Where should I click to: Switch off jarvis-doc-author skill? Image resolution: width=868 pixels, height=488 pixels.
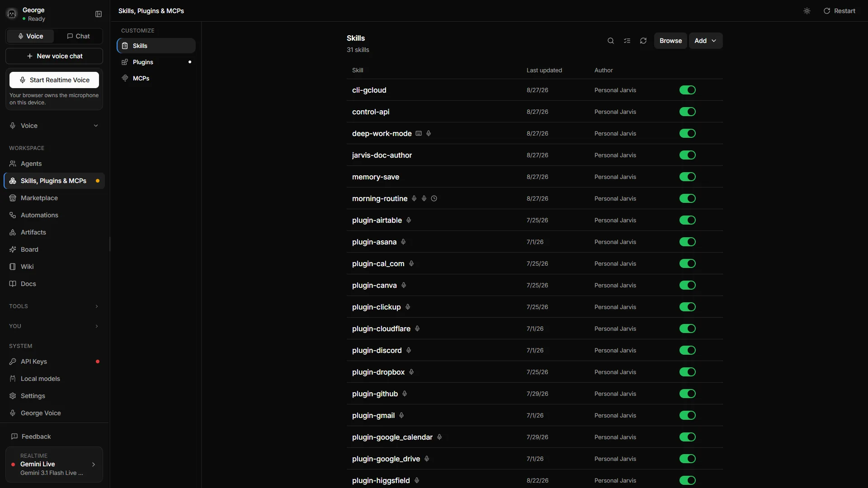point(687,155)
